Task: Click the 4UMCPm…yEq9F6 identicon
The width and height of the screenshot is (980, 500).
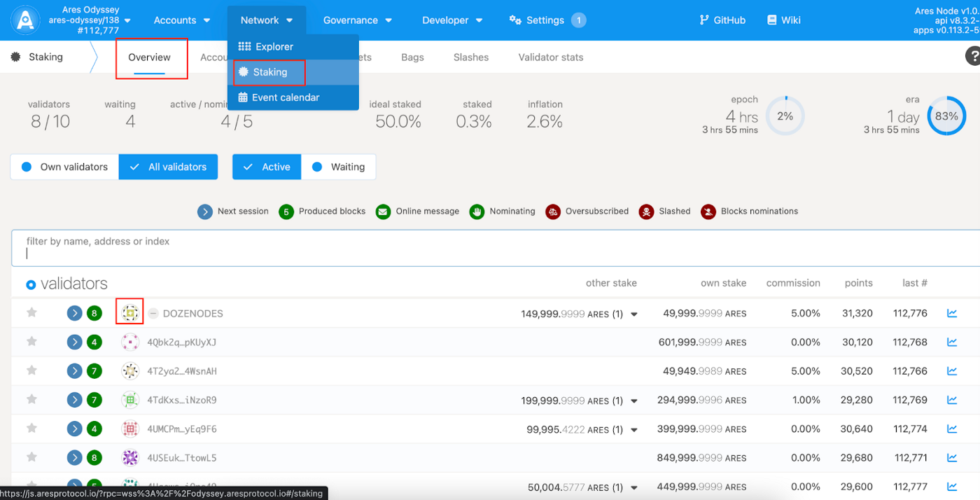Action: 129,429
